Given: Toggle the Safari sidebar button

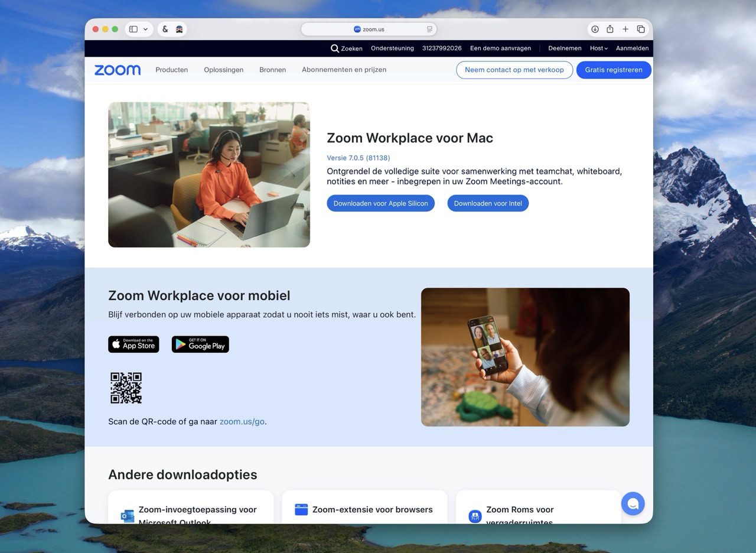Looking at the screenshot, I should (x=133, y=29).
